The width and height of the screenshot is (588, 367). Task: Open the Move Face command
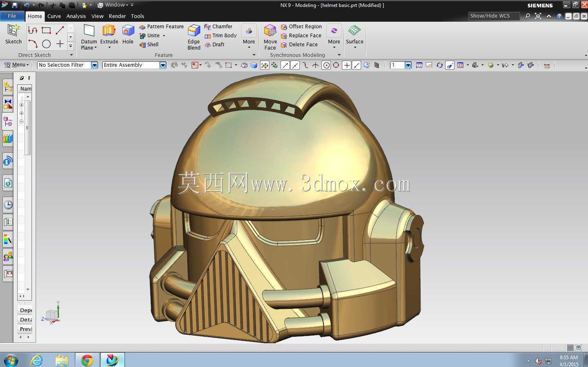[x=270, y=37]
